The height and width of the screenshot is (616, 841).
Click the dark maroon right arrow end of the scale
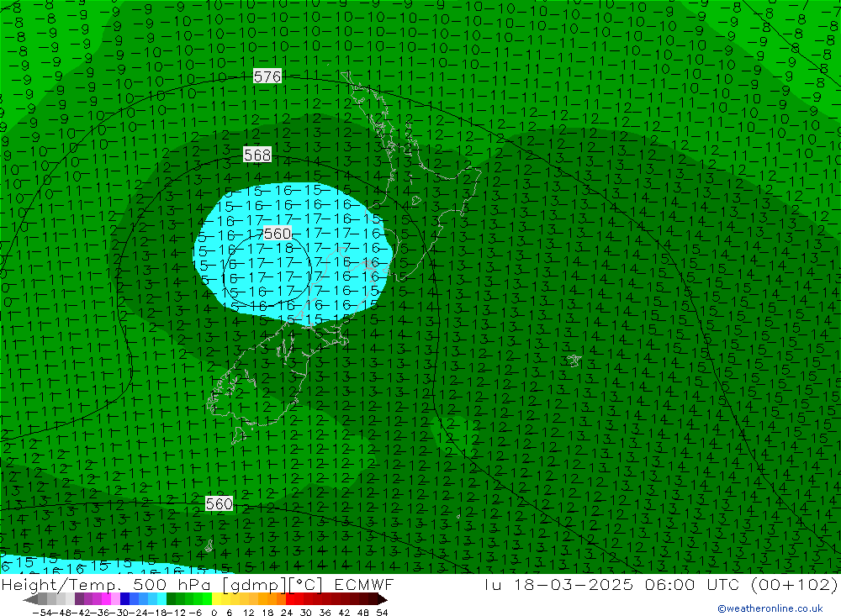[383, 599]
